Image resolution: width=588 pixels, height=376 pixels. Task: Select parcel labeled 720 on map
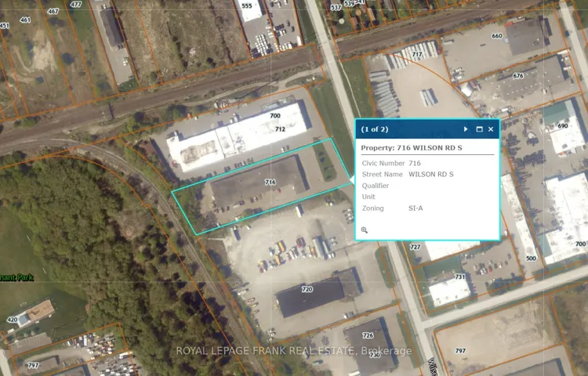307,289
